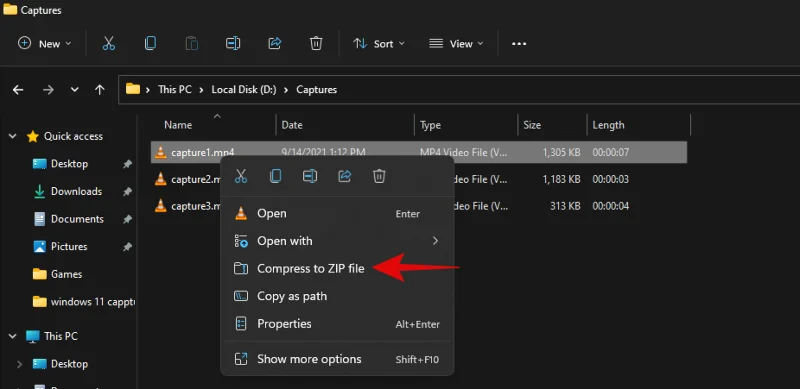Viewport: 800px width, 389px height.
Task: Click the 00:00:04 length cell
Action: click(610, 206)
